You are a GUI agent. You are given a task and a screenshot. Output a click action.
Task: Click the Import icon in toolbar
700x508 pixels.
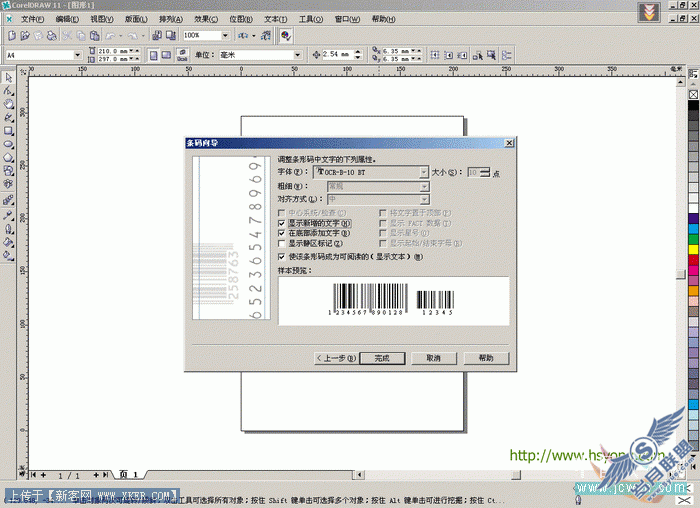[157, 35]
